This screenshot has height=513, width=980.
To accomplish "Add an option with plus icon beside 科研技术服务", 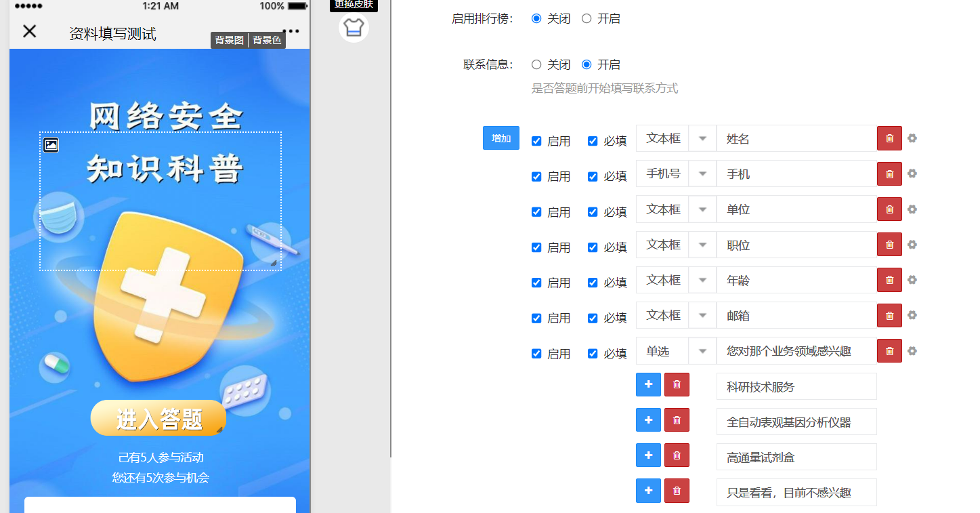I will coord(648,384).
